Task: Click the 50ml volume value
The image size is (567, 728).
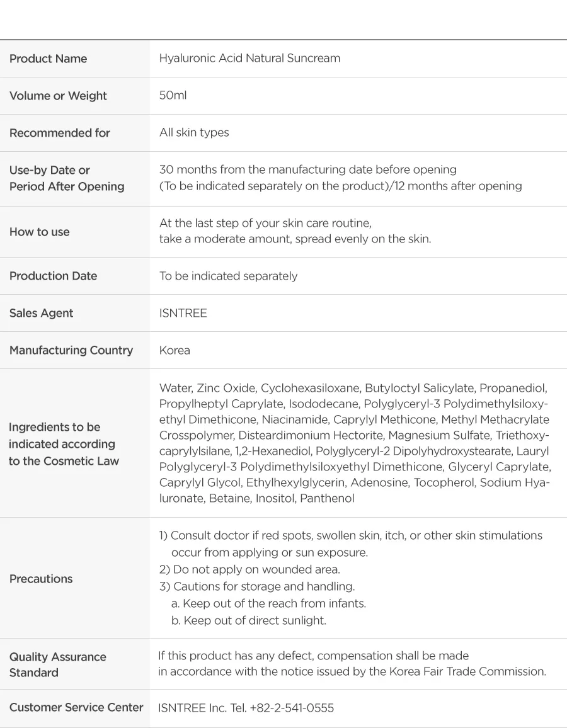Action: click(173, 95)
